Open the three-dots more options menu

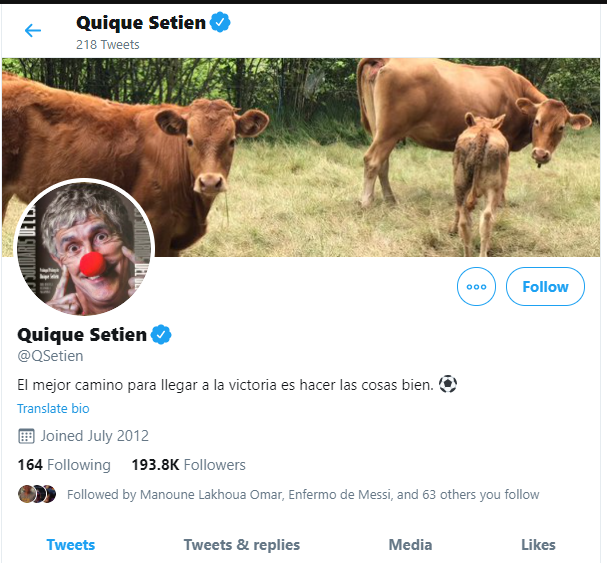tap(476, 287)
